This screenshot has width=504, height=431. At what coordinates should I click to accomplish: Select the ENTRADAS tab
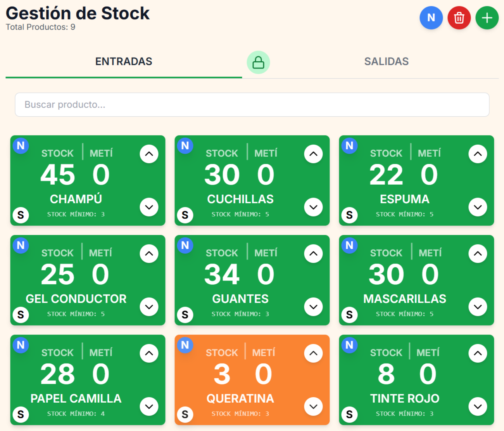[124, 61]
